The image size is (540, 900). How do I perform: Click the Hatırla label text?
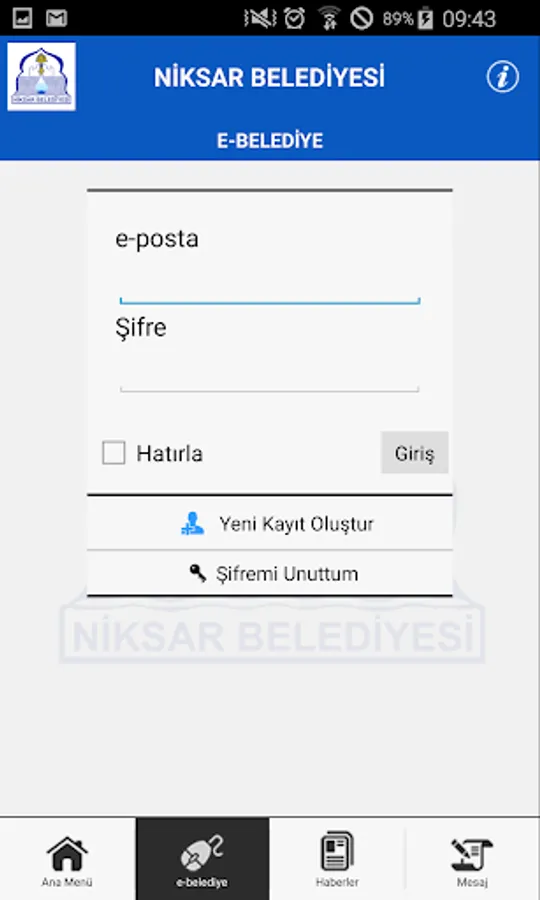[x=169, y=453]
